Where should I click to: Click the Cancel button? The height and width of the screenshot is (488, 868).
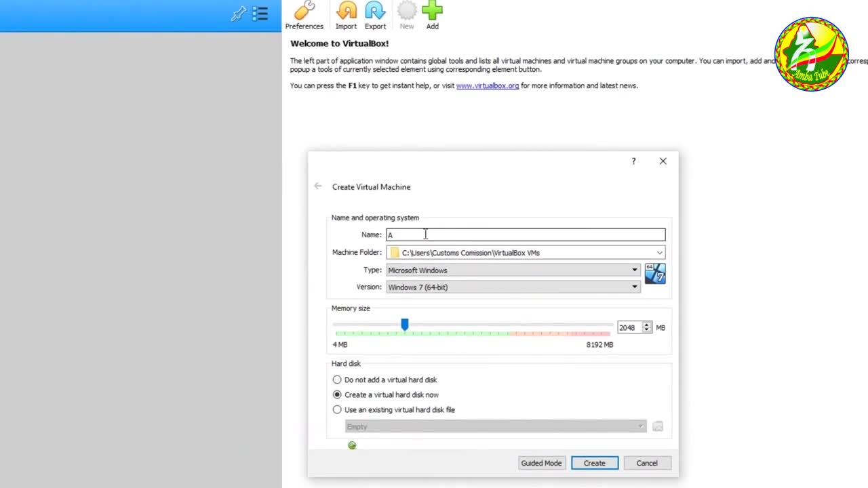tap(647, 463)
